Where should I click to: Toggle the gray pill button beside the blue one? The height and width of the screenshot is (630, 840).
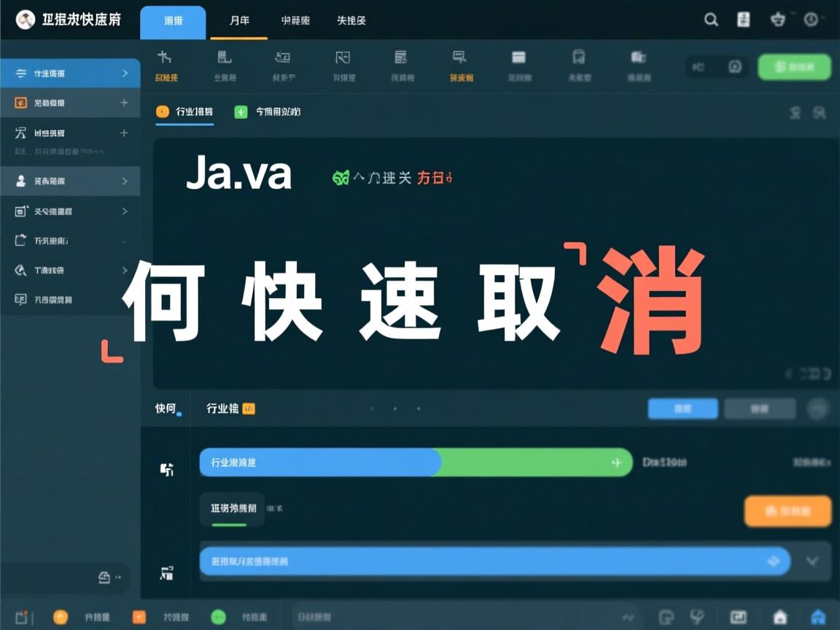[760, 409]
